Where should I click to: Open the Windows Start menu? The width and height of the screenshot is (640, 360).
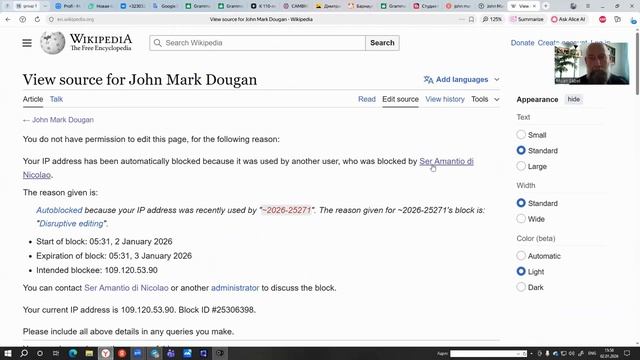pos(8,353)
